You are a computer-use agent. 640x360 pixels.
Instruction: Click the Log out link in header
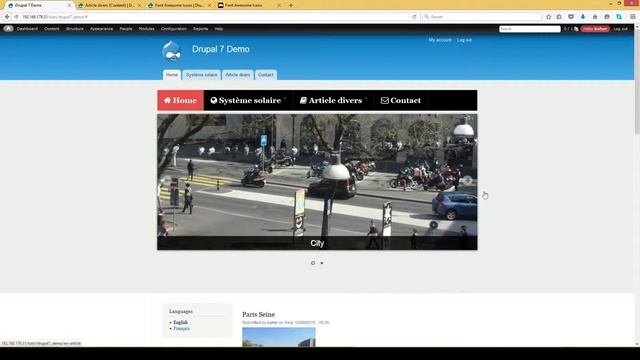coord(464,40)
